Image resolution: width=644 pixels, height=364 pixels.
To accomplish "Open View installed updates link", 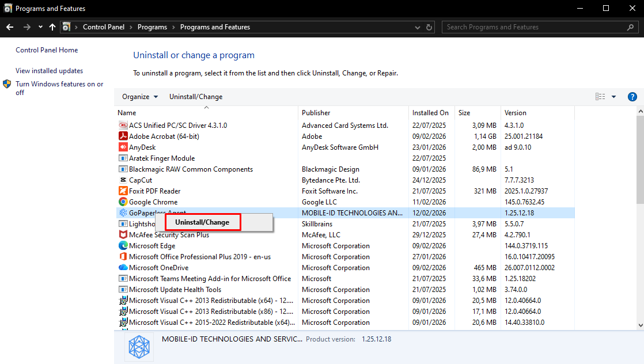I will click(x=50, y=71).
